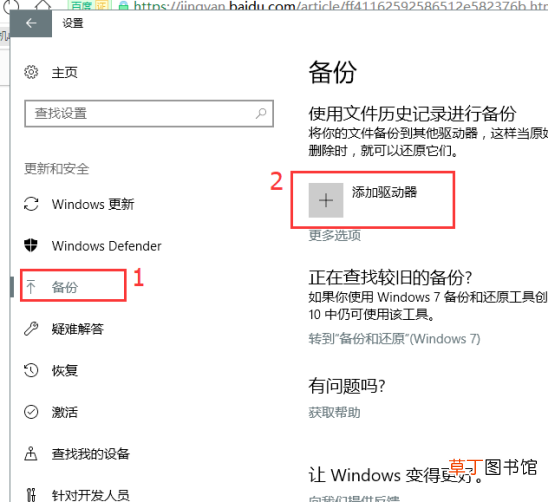Viewport: 548px width, 502px height.
Task: Click the search magnifier icon
Action: (261, 113)
